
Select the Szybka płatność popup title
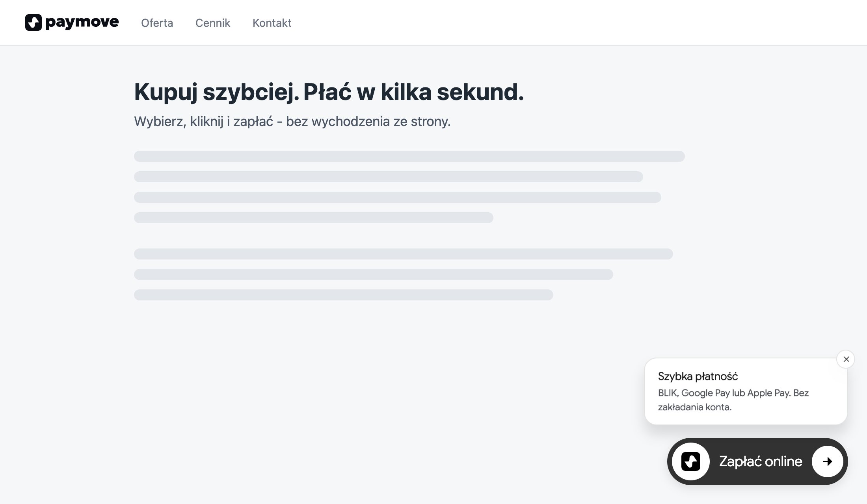[x=698, y=376]
